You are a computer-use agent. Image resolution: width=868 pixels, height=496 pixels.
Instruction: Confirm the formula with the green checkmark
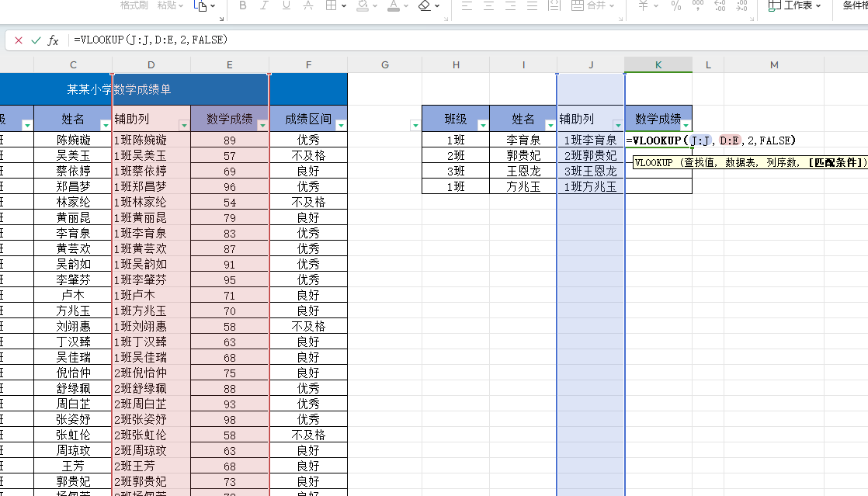pos(36,40)
